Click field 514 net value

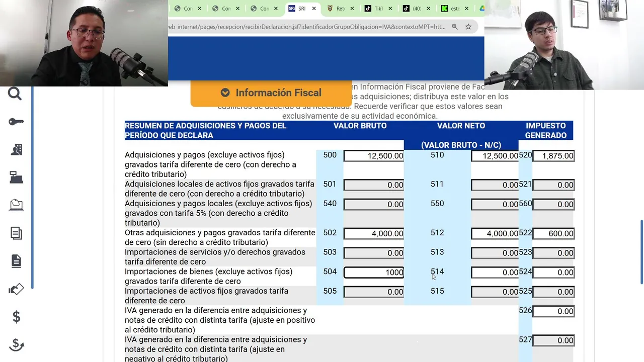pos(495,273)
